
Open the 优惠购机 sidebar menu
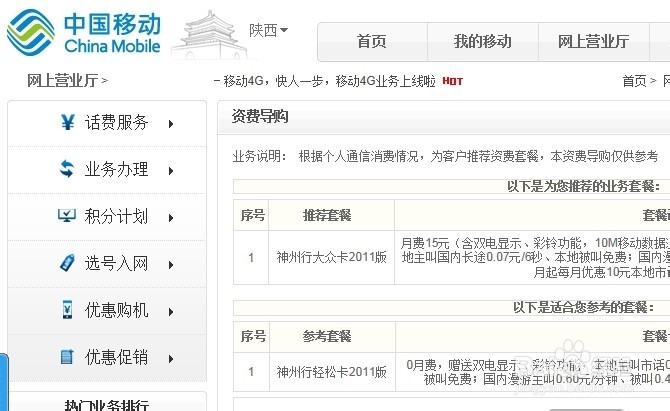[x=117, y=311]
